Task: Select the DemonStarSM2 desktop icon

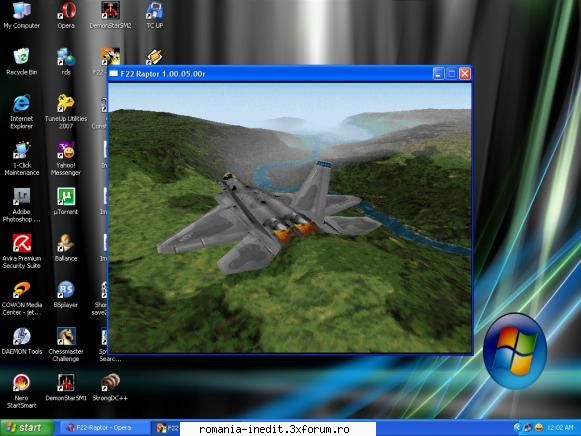Action: [x=110, y=15]
